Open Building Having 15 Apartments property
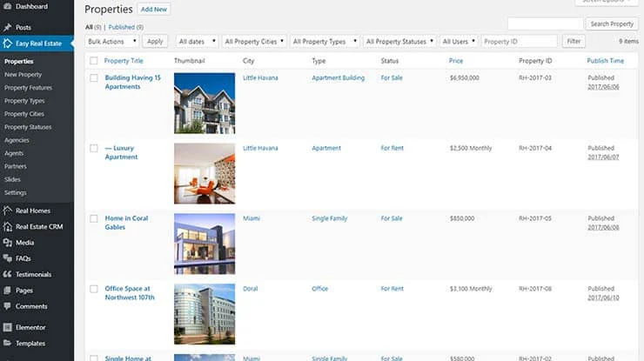 [132, 82]
